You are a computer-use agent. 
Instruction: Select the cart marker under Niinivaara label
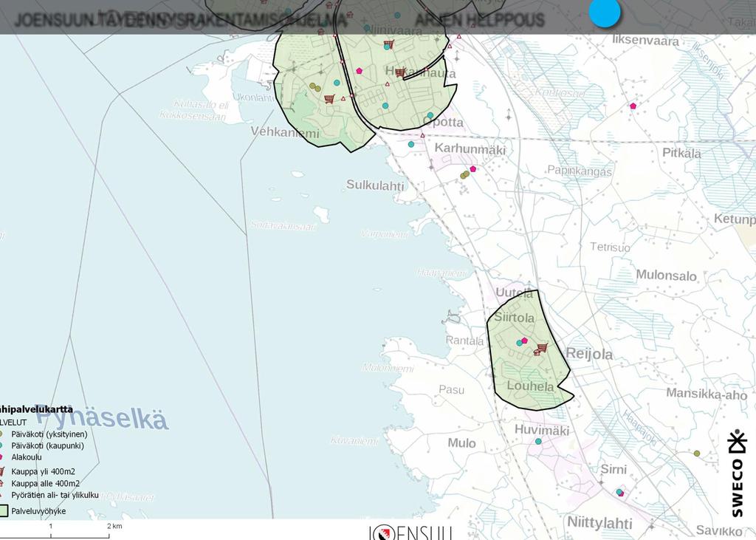click(388, 45)
